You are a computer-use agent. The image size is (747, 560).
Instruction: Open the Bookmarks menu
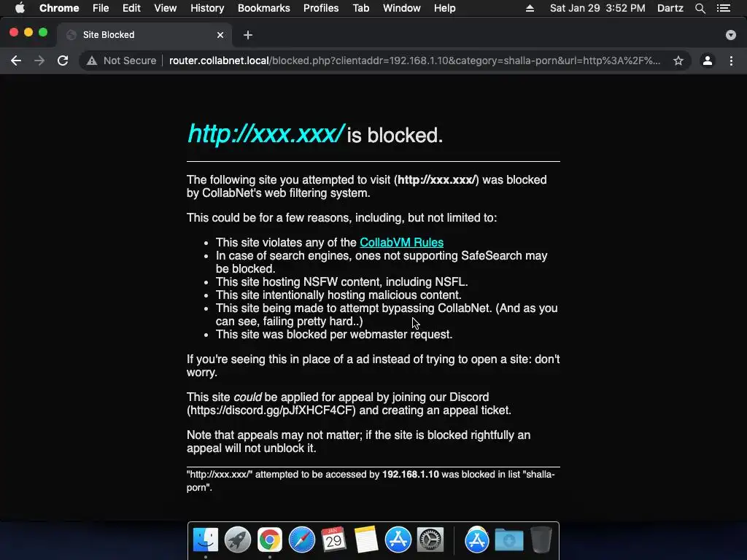pos(264,8)
